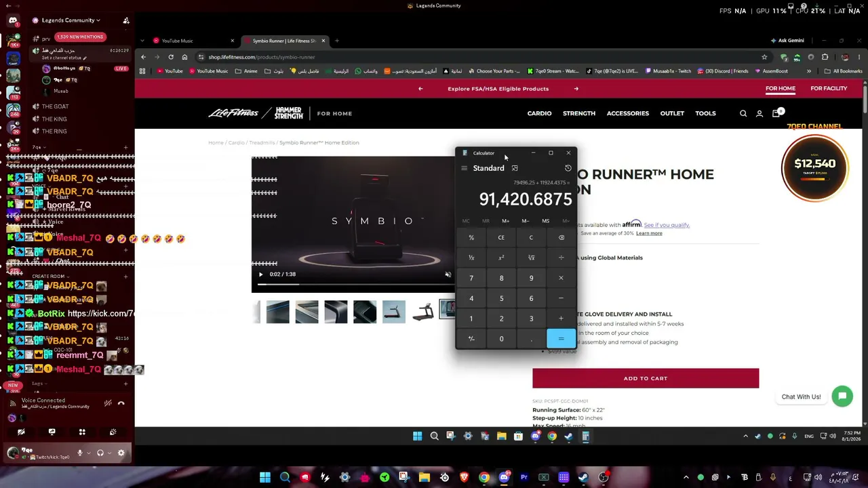Image resolution: width=868 pixels, height=488 pixels.
Task: Bookmark this page with the star icon
Action: [764, 57]
